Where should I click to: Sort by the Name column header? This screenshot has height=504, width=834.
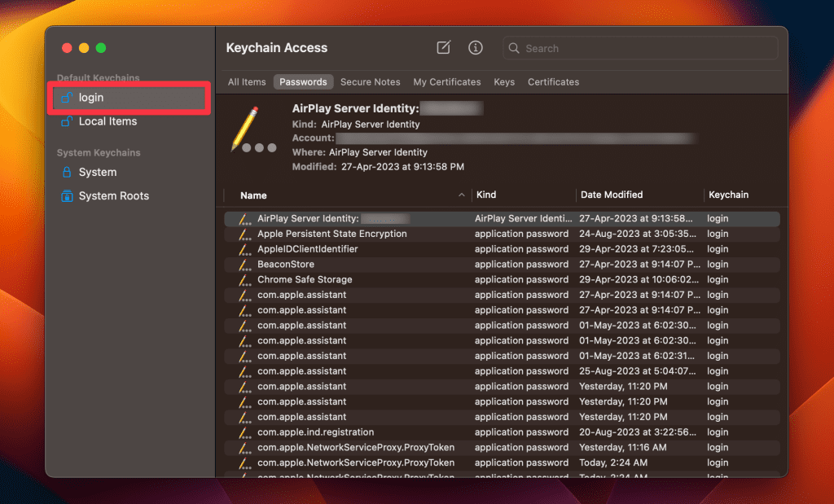coord(253,195)
